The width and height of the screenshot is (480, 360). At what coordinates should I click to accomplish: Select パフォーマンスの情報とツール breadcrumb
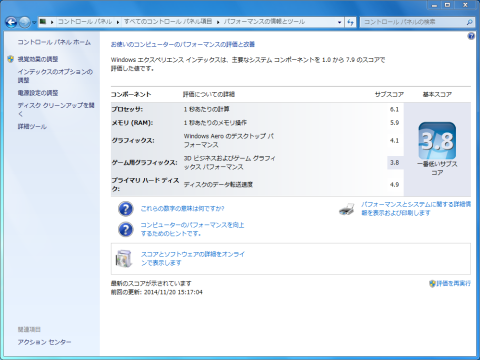point(264,22)
